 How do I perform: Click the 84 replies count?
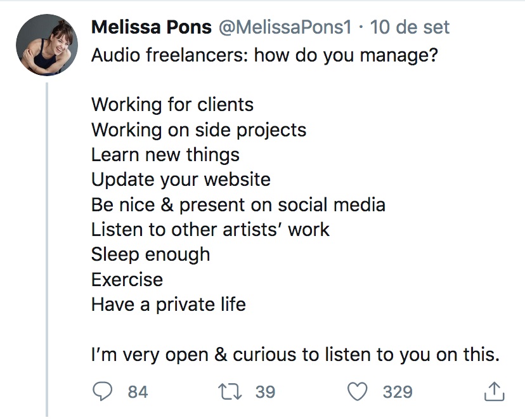coord(138,392)
